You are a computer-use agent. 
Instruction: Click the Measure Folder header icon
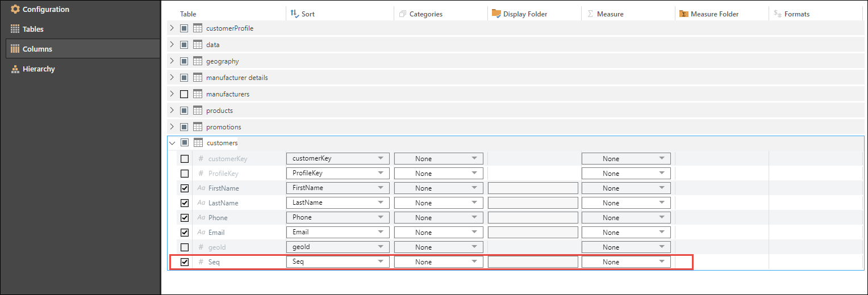684,14
